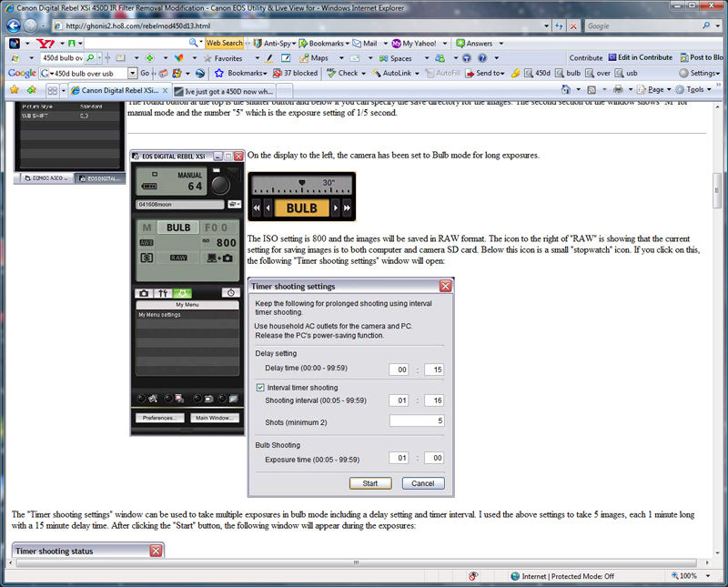Click the metering mode icon on EOS panel

pyautogui.click(x=147, y=258)
